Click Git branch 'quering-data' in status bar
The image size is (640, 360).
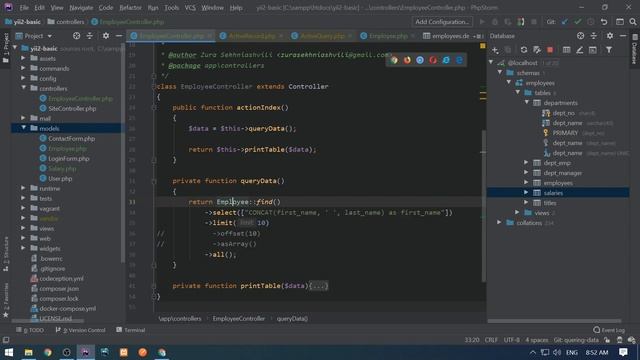pos(576,340)
